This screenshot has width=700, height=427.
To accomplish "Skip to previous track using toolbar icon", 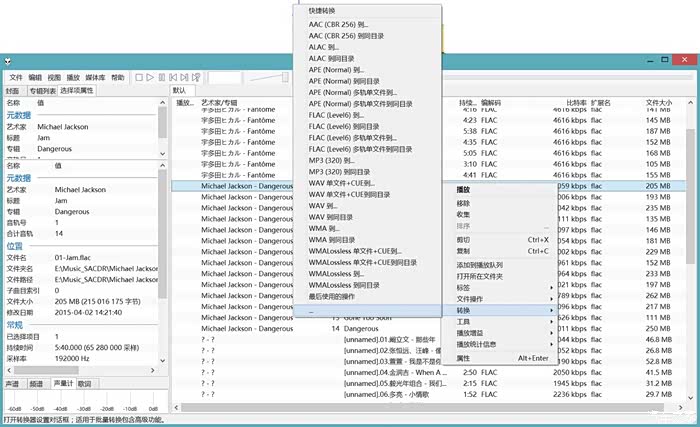I will [173, 77].
